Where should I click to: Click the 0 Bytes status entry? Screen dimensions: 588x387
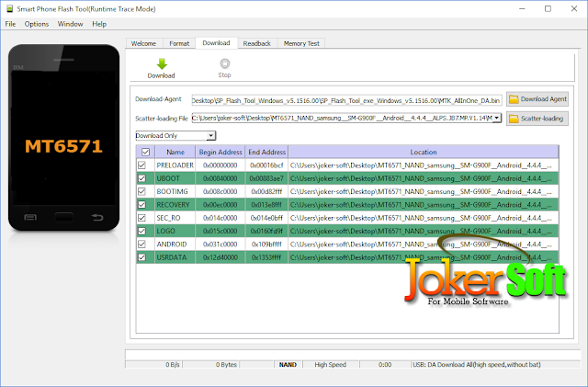pyautogui.click(x=210, y=364)
